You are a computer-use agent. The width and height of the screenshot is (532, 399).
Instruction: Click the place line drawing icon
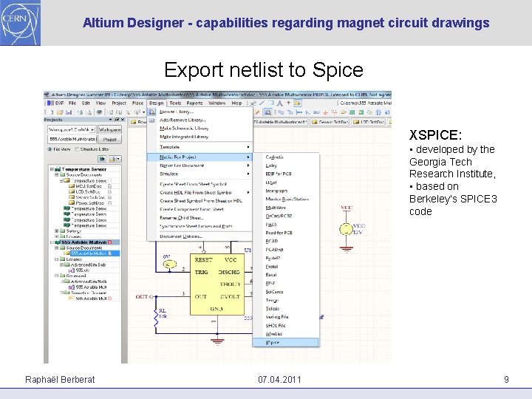[262, 103]
